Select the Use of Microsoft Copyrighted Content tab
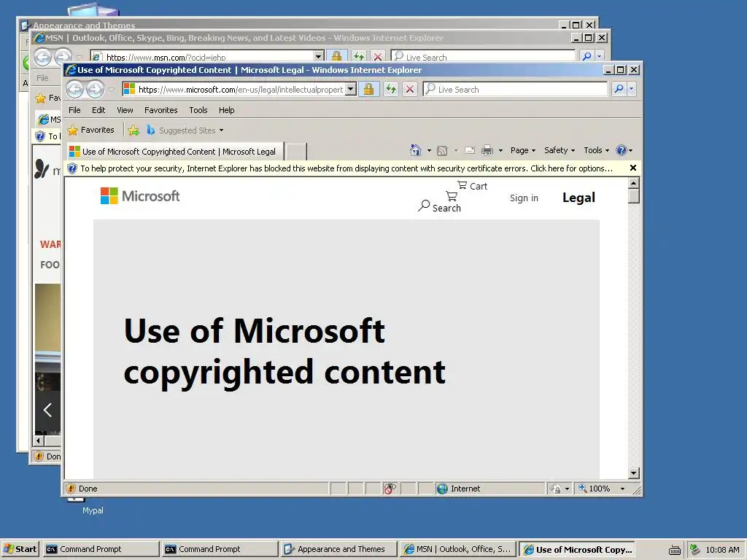Screen dimensions: 747x560 (175, 152)
